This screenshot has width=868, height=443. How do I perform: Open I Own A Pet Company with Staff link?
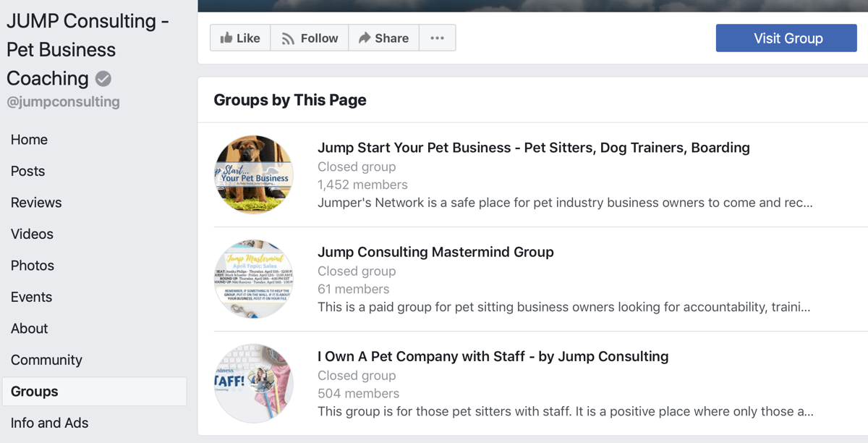point(493,356)
